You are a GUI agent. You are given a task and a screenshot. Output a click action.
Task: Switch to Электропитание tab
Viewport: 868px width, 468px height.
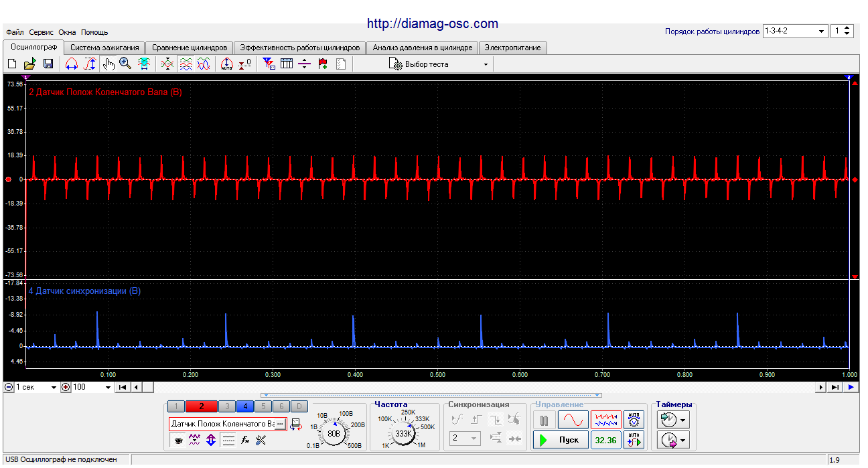click(x=514, y=48)
